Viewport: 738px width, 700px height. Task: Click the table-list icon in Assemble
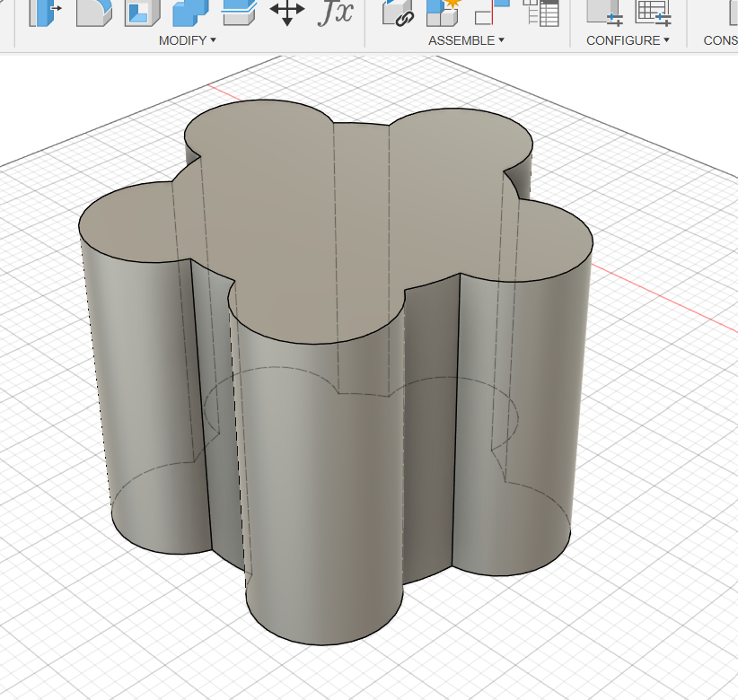click(x=541, y=13)
